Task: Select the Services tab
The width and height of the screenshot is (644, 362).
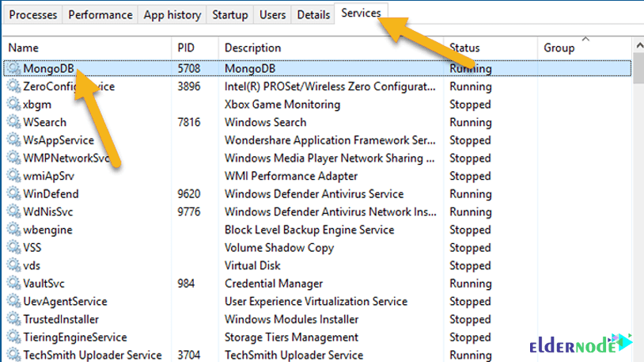Action: [x=361, y=13]
